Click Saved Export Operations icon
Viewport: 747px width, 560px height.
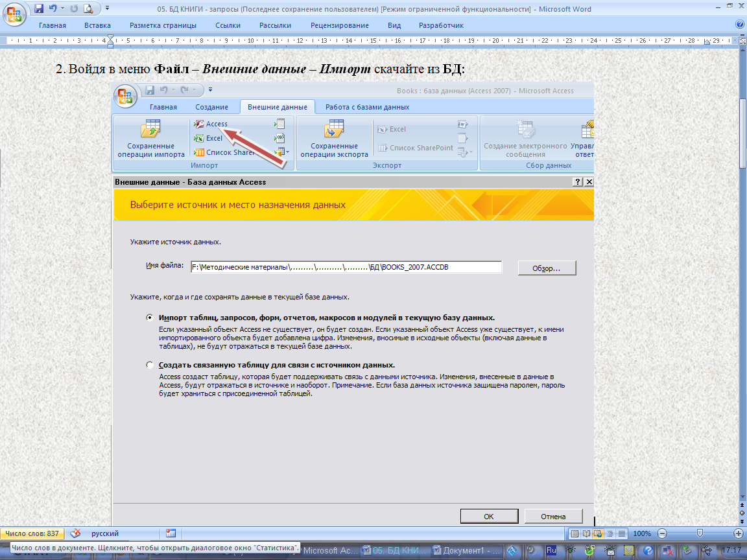[x=334, y=129]
